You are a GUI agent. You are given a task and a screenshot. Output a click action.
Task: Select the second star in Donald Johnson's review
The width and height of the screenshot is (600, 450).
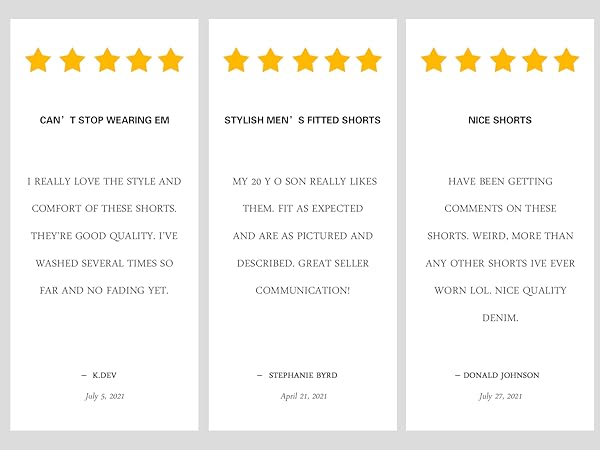pyautogui.click(x=468, y=60)
